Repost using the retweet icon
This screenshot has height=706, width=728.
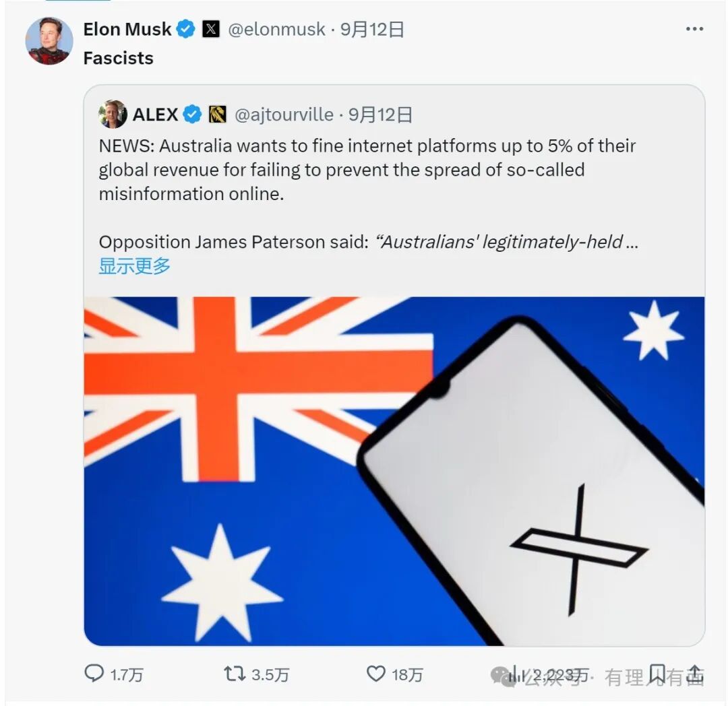(x=235, y=673)
